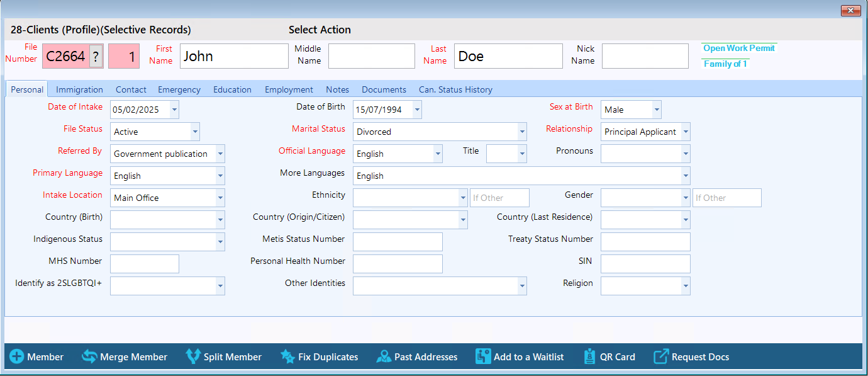Click the Gender If Other field

coord(727,198)
